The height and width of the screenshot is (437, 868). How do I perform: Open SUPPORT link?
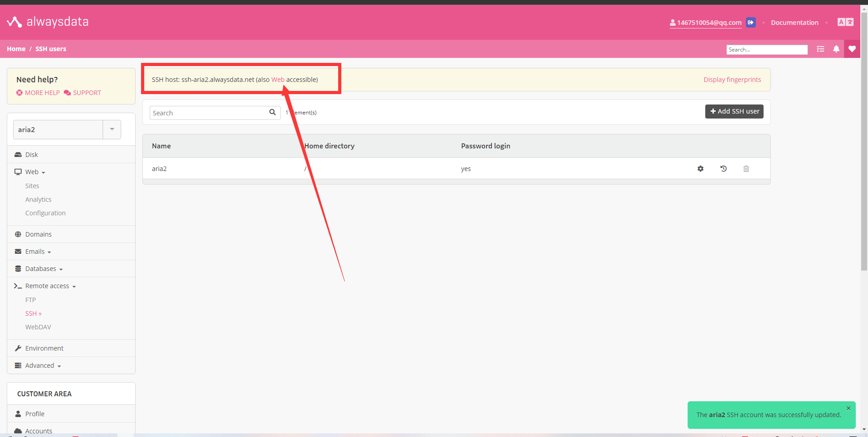[82, 93]
